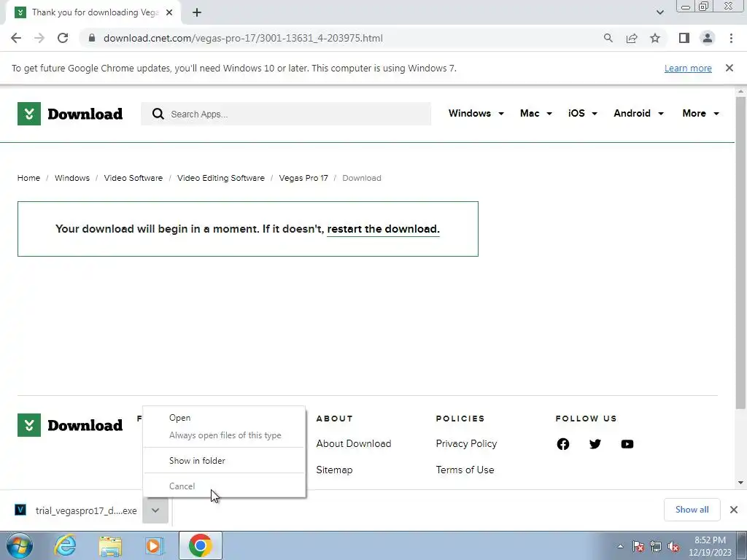Focus the Search Apps input field
This screenshot has width=747, height=560.
click(286, 114)
